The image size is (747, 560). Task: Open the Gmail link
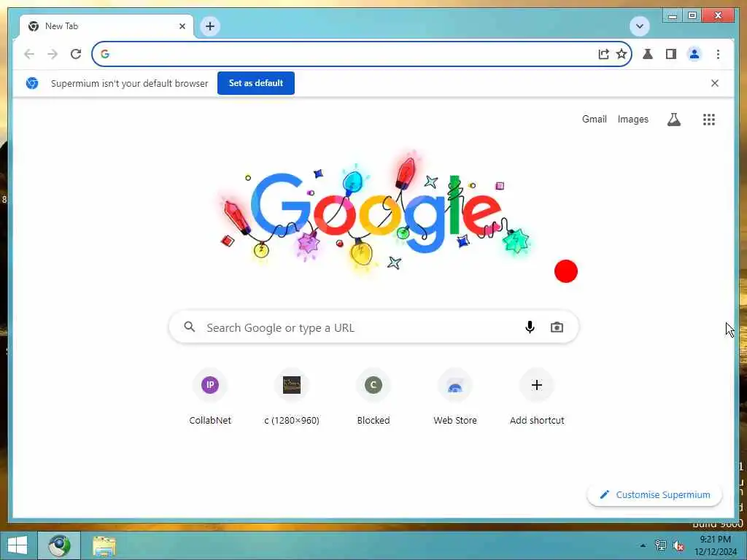(x=594, y=119)
